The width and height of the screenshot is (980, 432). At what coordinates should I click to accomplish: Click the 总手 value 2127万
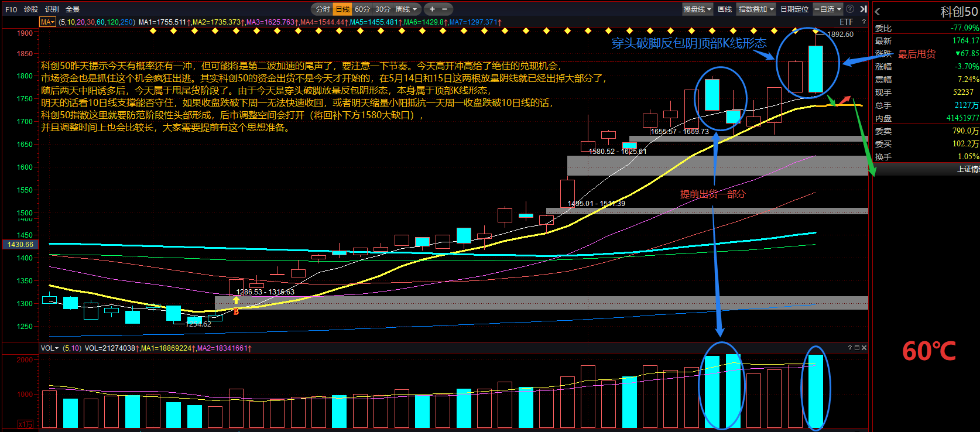tap(967, 105)
